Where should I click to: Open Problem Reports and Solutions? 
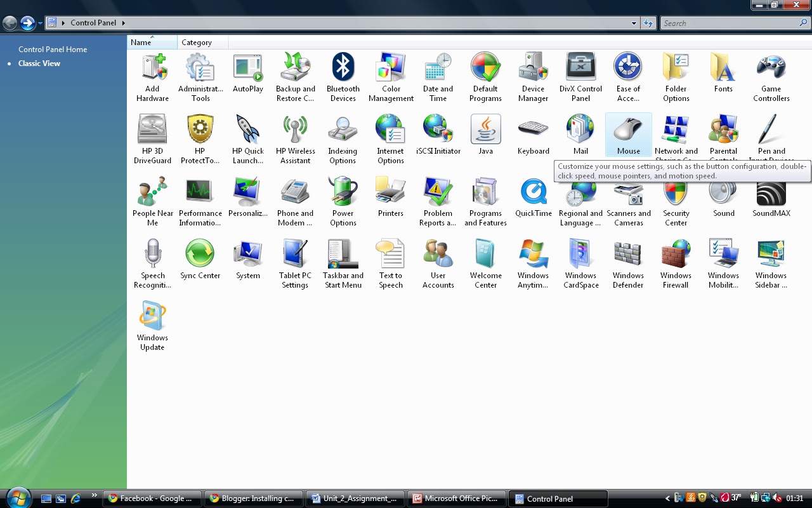(438, 195)
